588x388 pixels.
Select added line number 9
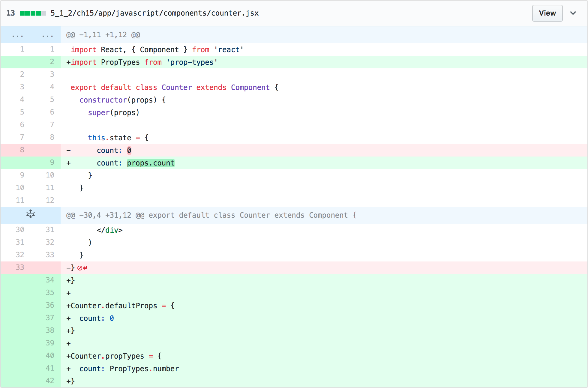(x=52, y=163)
